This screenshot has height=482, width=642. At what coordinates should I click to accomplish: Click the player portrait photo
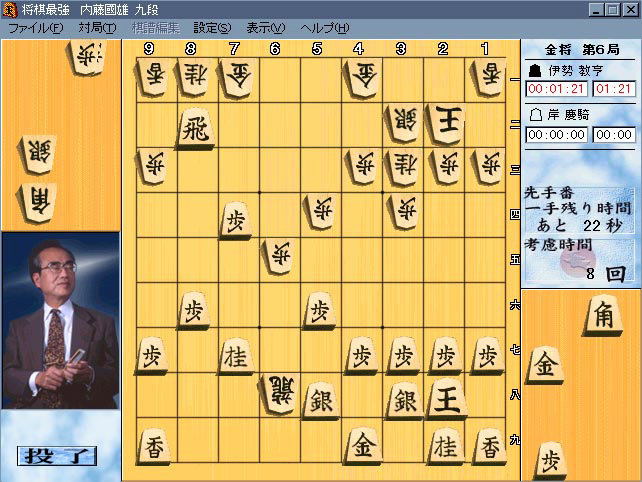coord(61,321)
